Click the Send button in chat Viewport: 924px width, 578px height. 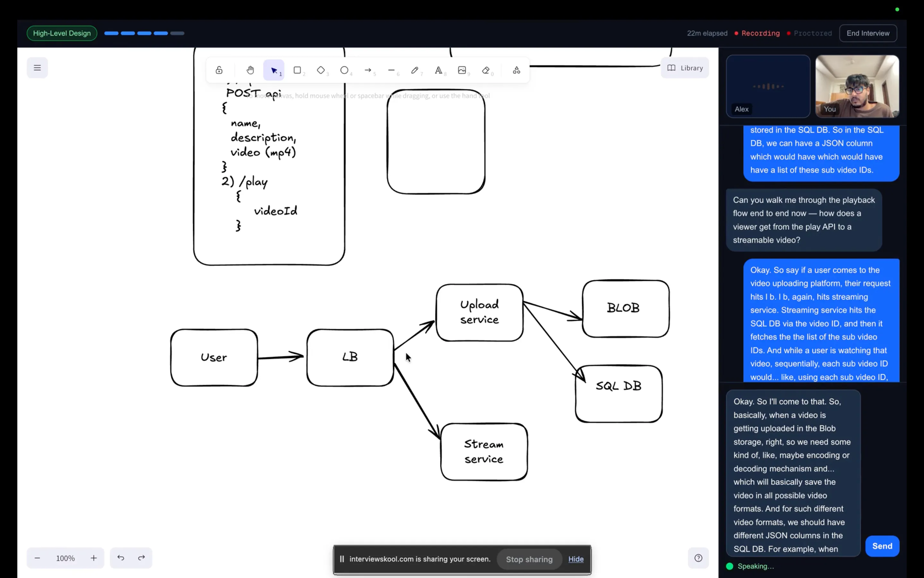(882, 546)
